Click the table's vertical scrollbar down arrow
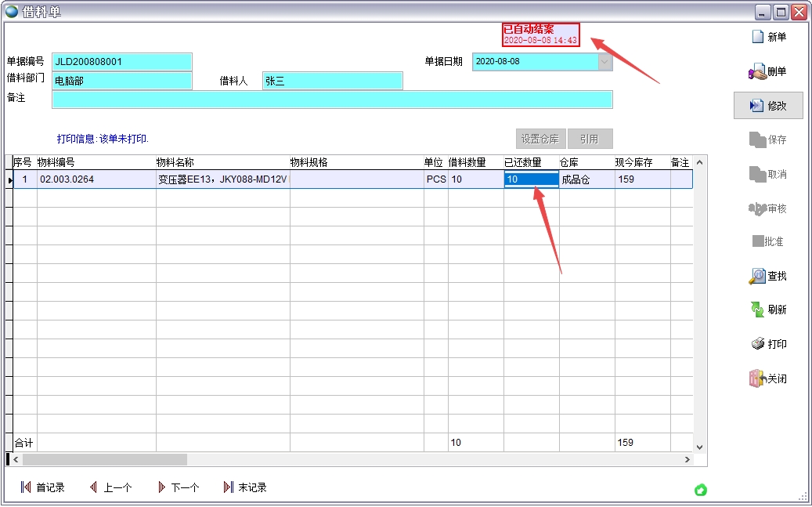The image size is (812, 507). pos(700,447)
